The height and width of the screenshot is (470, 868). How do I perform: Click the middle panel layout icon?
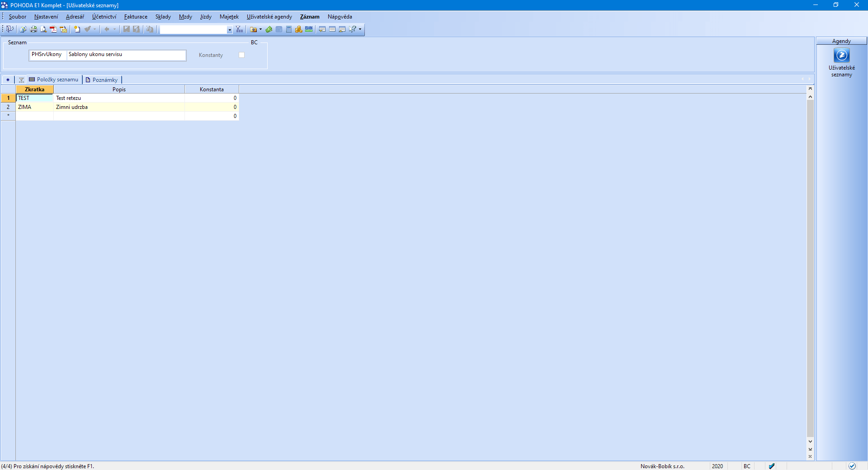(x=332, y=29)
